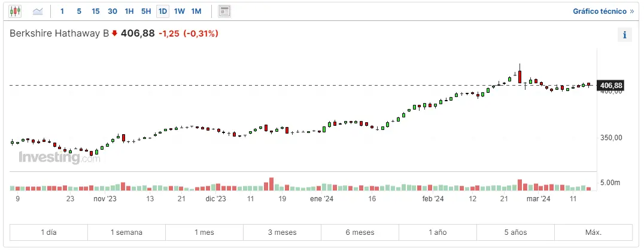Show the '3 meses' time range
Screen dimensions: 644x251
[282, 232]
